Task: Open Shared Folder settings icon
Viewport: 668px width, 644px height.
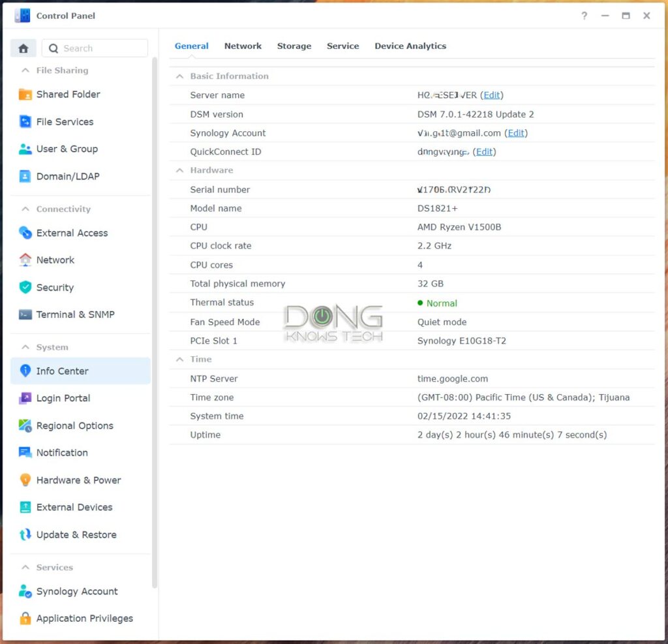Action: point(25,94)
